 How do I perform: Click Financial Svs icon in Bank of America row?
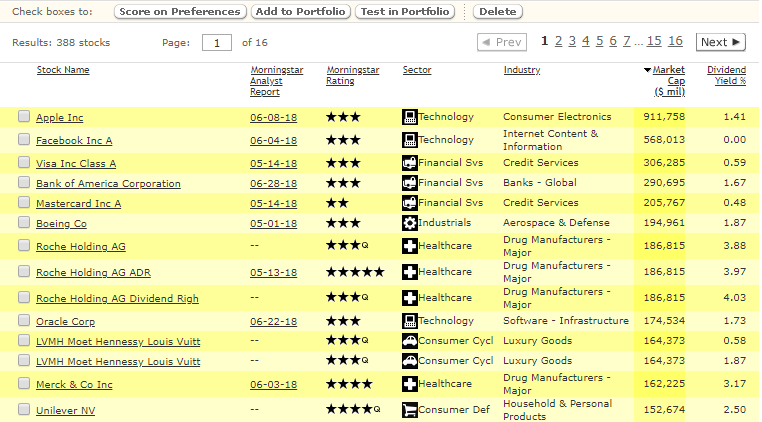tap(410, 183)
